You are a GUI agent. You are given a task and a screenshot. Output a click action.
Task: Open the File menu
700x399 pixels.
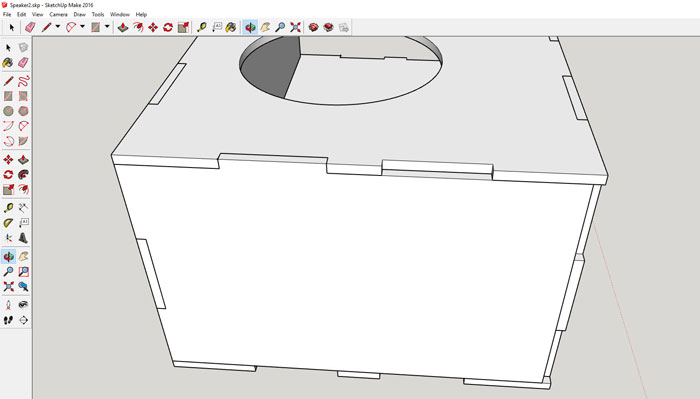point(7,14)
